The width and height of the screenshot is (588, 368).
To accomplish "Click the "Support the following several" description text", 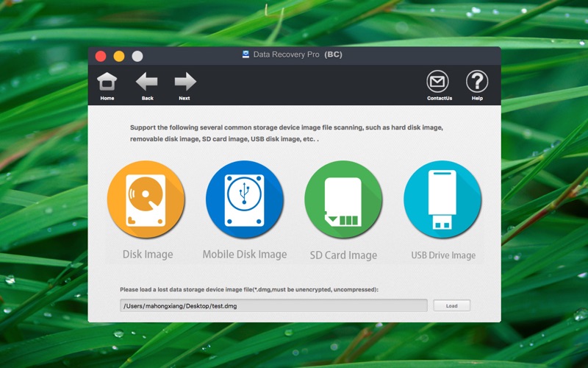I will 287,133.
